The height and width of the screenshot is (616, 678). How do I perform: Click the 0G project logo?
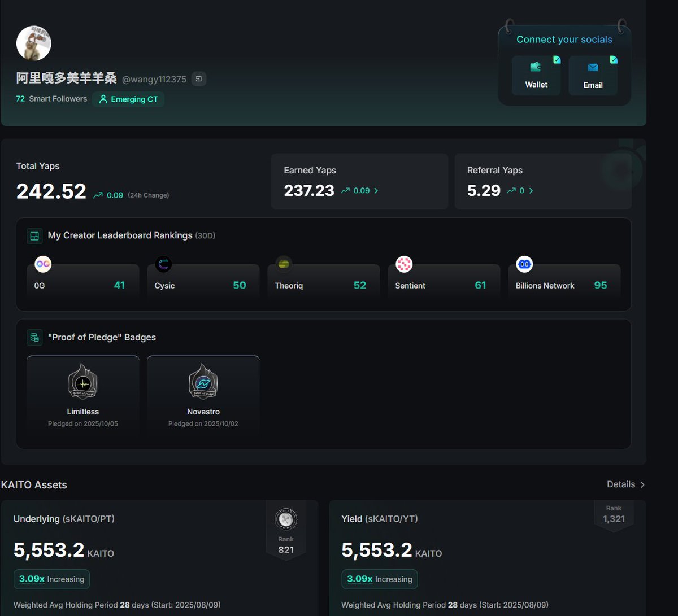pos(43,264)
